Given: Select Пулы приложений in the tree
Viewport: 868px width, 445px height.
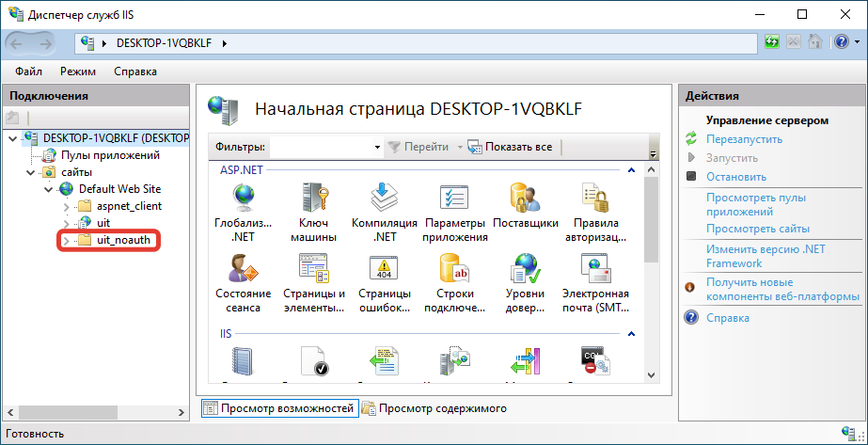Looking at the screenshot, I should (110, 155).
